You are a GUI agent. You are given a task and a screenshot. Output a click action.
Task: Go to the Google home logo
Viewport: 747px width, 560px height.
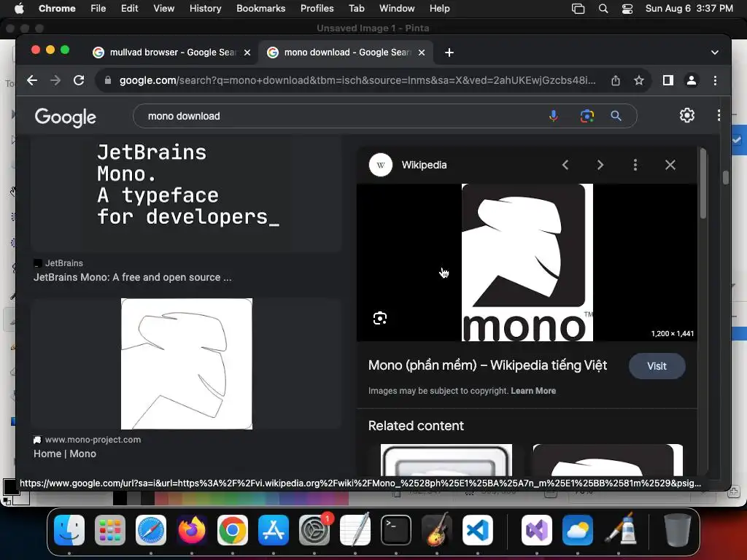(65, 117)
